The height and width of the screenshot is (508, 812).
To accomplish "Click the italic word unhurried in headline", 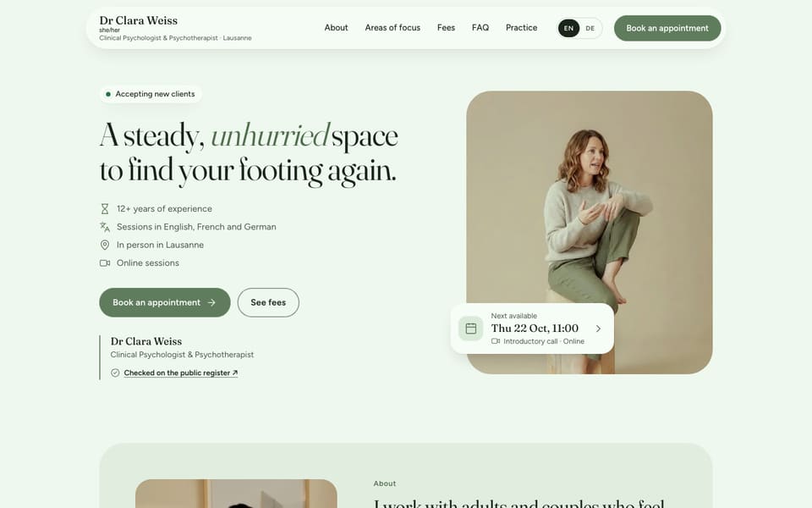I will (270, 135).
